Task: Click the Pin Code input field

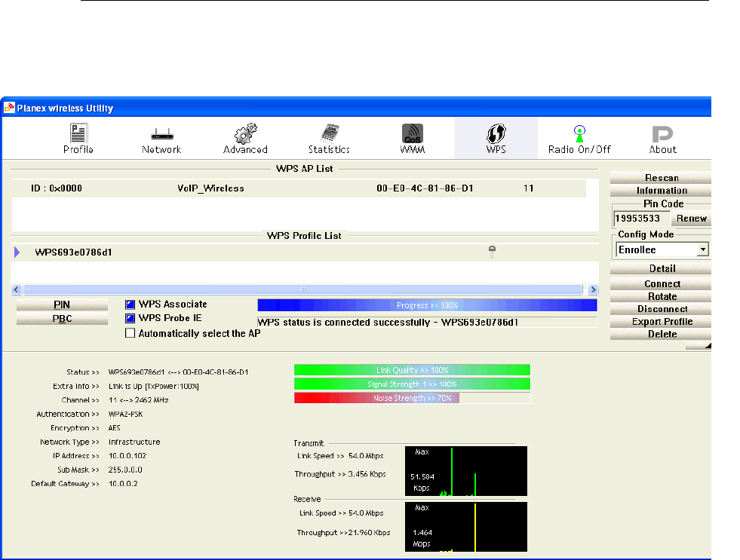Action: 639,219
